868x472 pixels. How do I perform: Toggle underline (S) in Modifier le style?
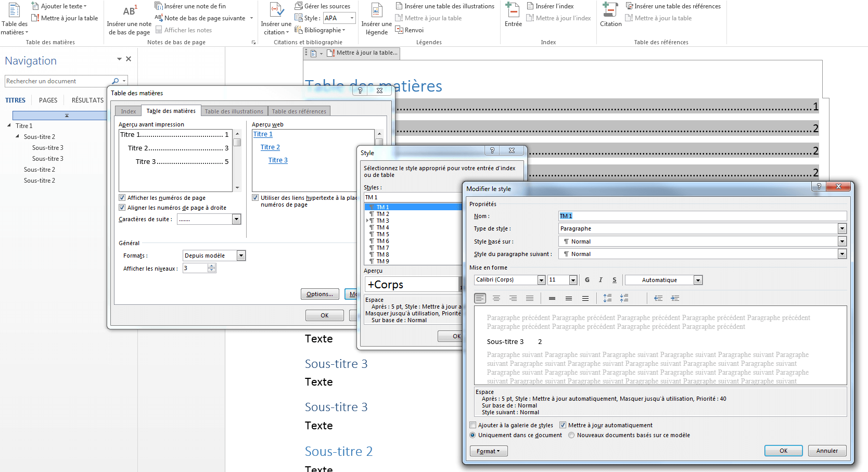615,280
